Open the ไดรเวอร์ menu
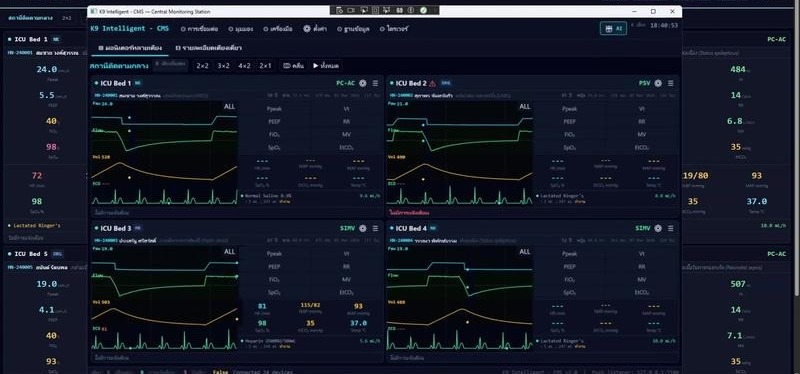The image size is (800, 374). tap(394, 29)
